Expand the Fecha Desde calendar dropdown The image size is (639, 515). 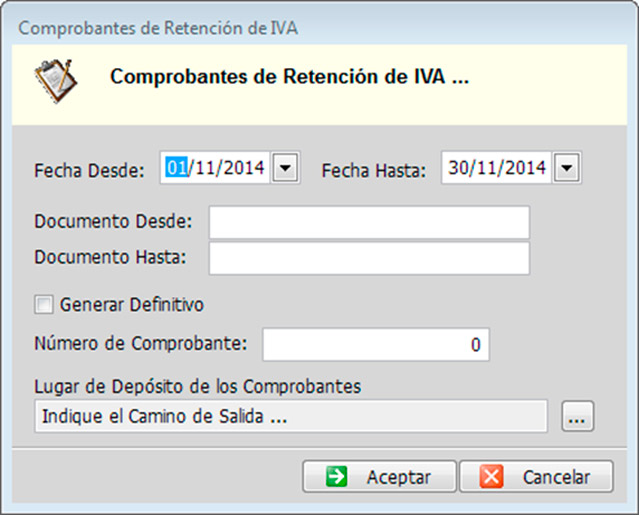coord(285,168)
